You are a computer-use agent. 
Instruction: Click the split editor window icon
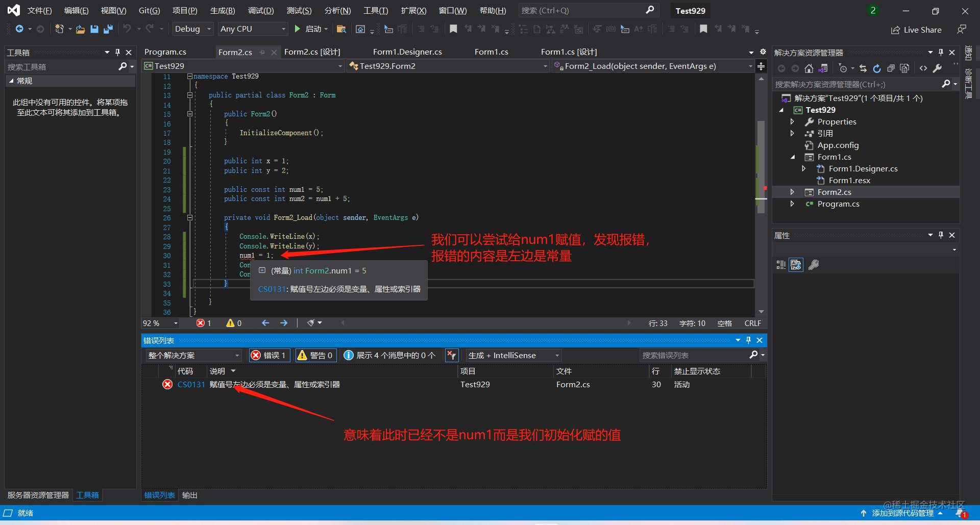point(761,66)
